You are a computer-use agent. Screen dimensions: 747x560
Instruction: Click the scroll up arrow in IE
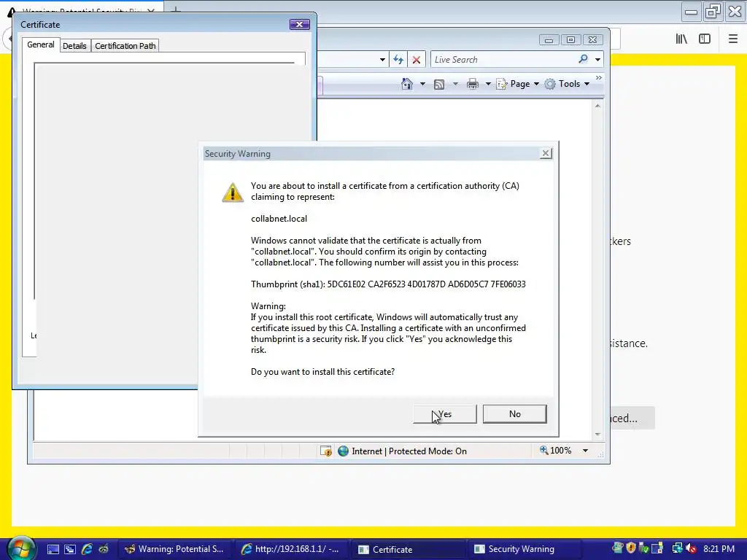pos(597,106)
